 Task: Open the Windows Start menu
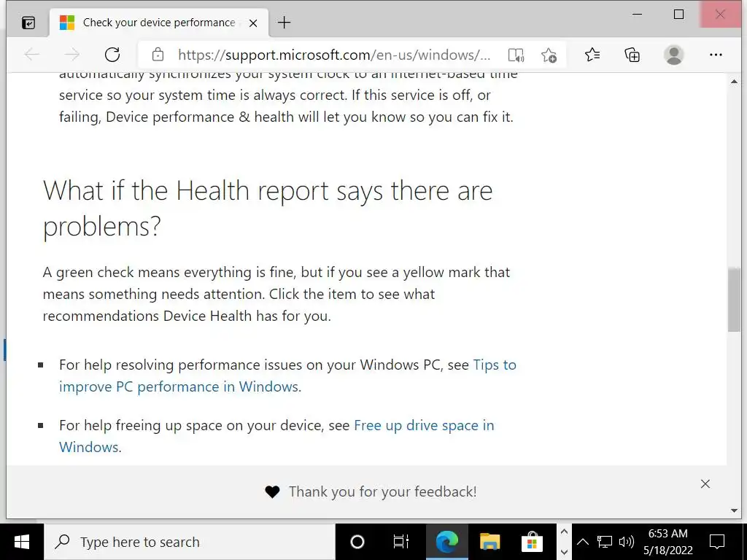tap(21, 542)
